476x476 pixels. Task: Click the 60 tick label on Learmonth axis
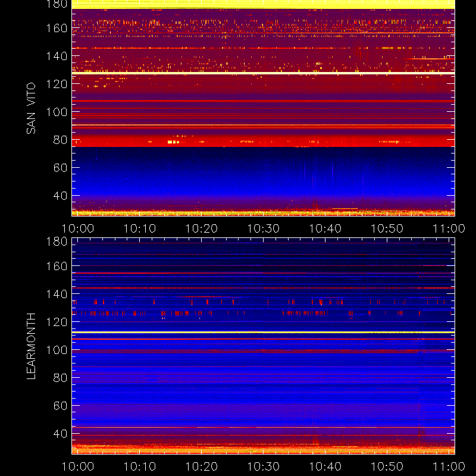[x=60, y=406]
